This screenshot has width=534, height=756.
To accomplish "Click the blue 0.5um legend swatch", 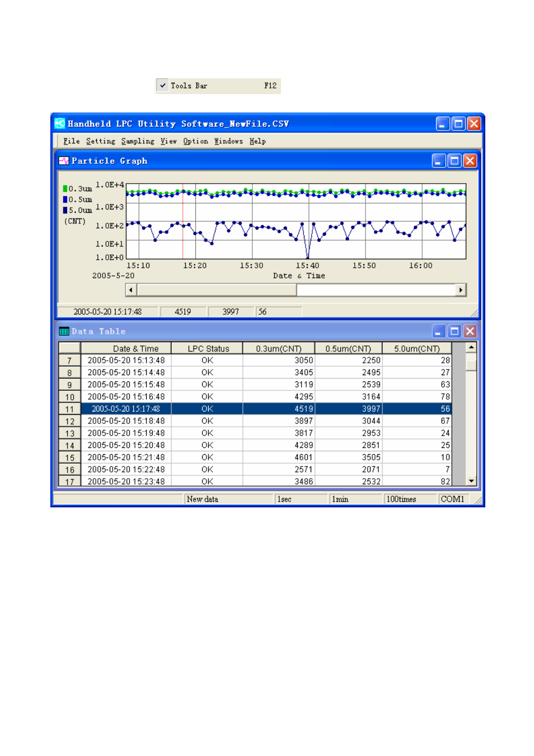I will point(65,199).
